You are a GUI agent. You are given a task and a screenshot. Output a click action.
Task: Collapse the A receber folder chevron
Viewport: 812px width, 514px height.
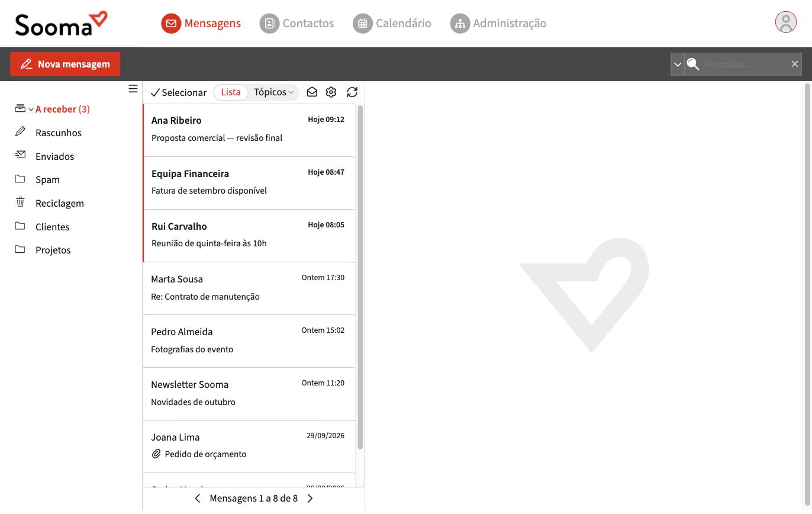pyautogui.click(x=31, y=110)
